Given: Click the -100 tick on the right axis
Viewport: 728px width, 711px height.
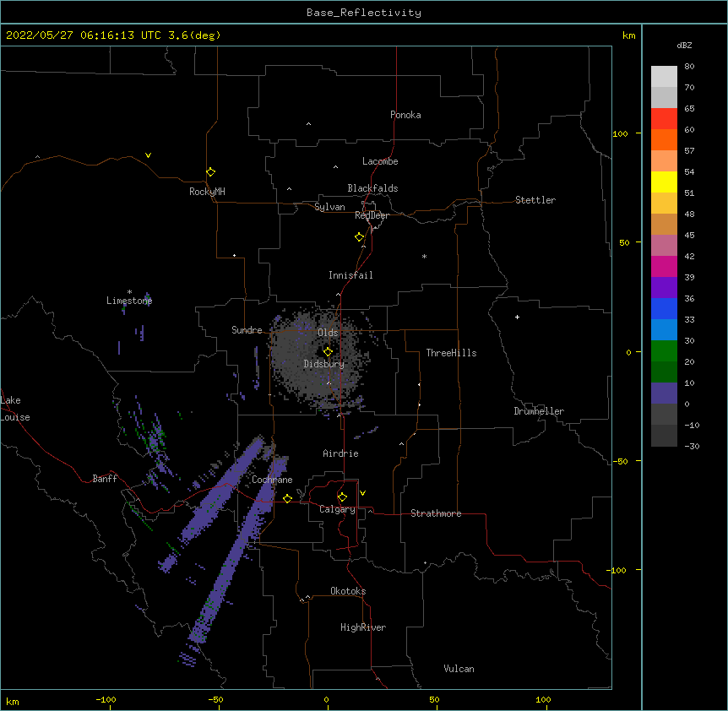Looking at the screenshot, I should click(617, 570).
